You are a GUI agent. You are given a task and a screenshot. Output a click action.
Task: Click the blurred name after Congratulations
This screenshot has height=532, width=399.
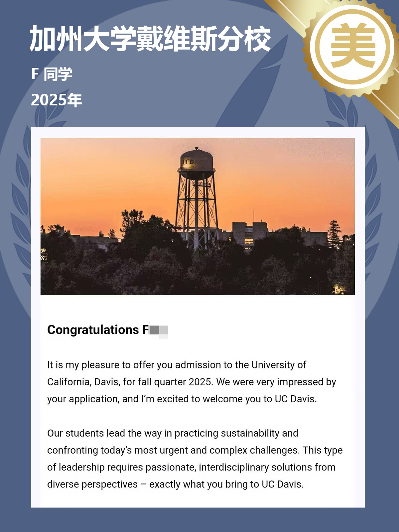(x=159, y=330)
